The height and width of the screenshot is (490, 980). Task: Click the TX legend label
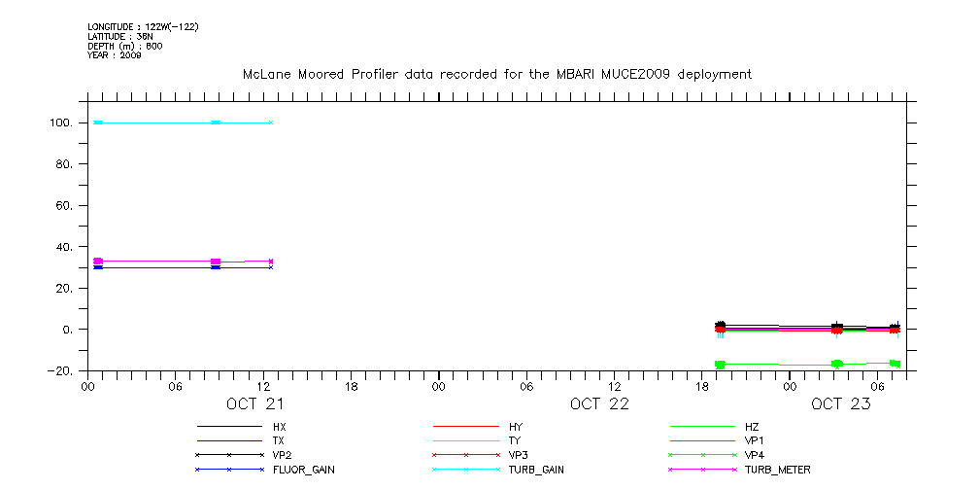point(280,440)
